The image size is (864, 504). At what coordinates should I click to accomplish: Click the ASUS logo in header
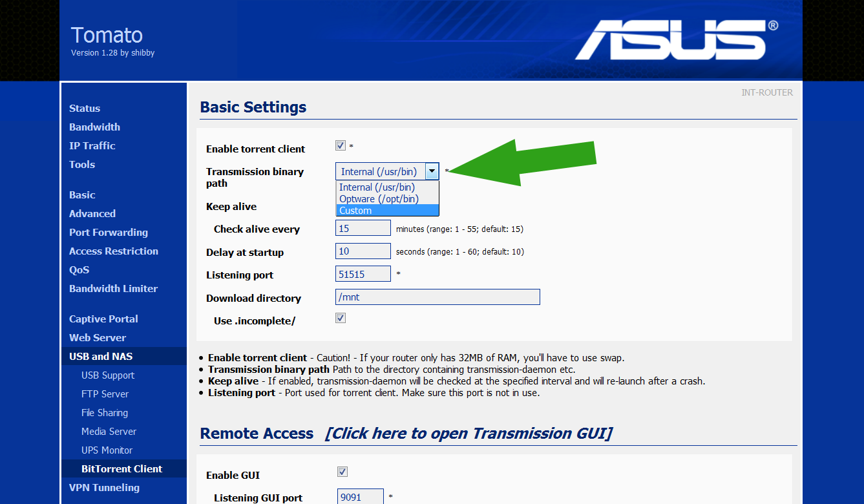[677, 39]
